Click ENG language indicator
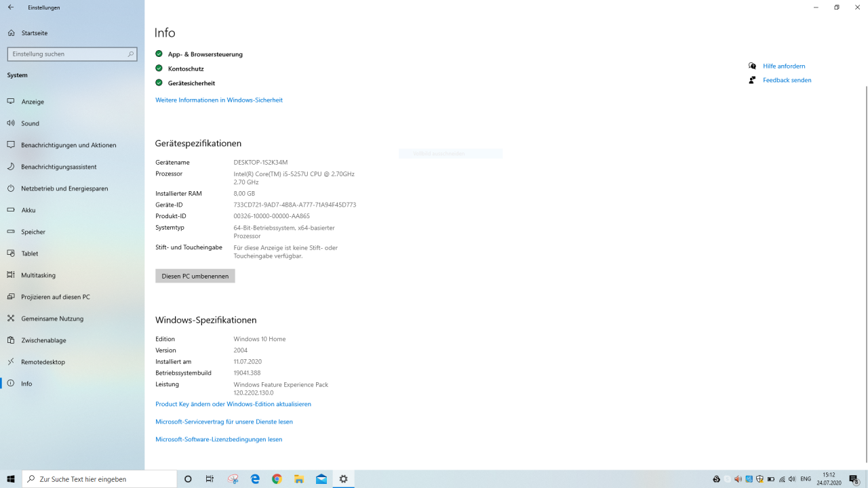Image resolution: width=868 pixels, height=488 pixels. [x=806, y=479]
